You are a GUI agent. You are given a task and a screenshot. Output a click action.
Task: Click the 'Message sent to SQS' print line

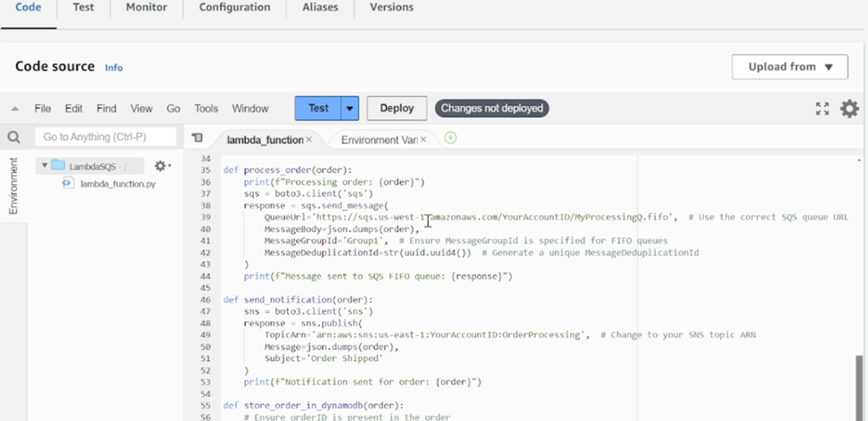(x=378, y=276)
